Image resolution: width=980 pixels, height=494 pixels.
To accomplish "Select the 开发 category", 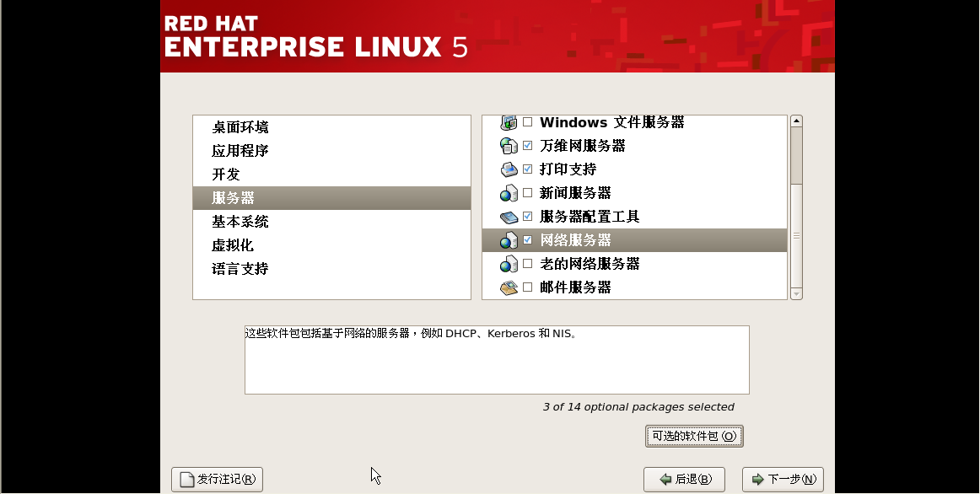I will coord(226,175).
